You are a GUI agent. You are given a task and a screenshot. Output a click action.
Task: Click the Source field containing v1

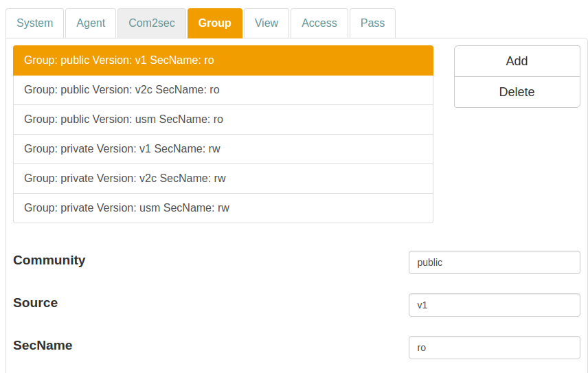pos(494,305)
